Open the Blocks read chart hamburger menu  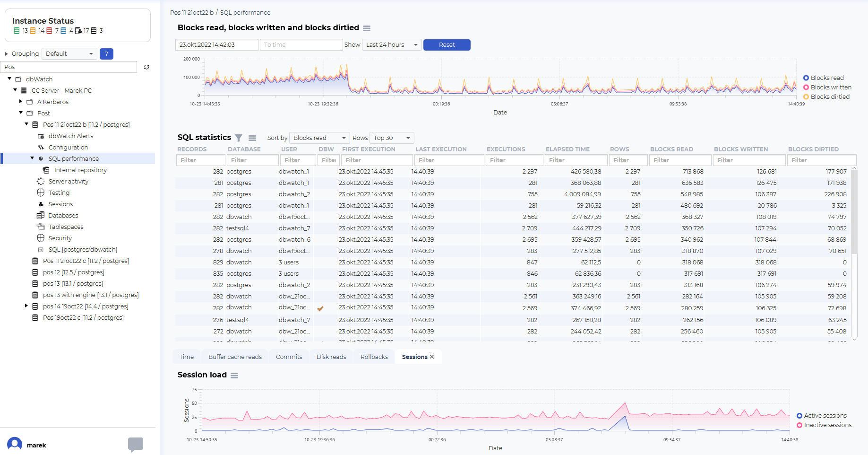pos(367,28)
